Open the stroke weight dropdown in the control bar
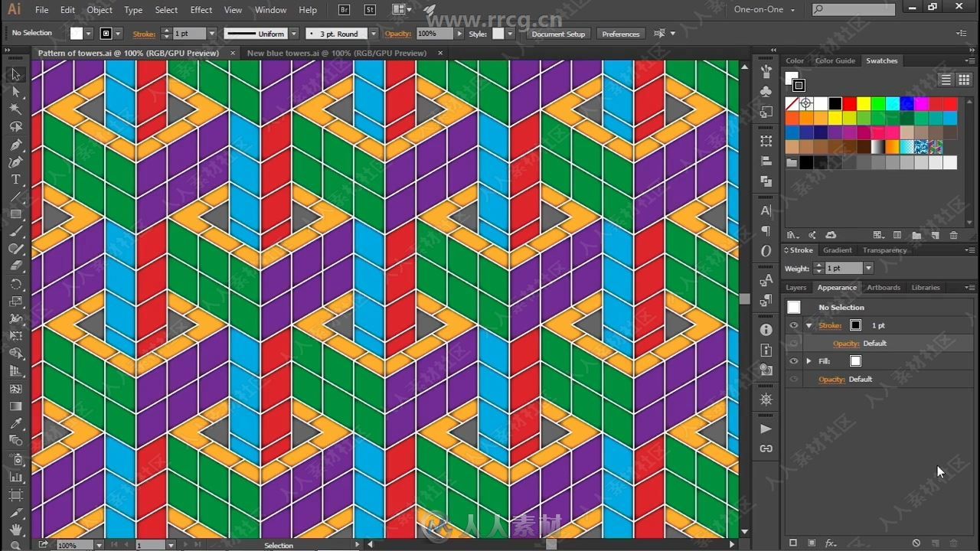 (212, 34)
